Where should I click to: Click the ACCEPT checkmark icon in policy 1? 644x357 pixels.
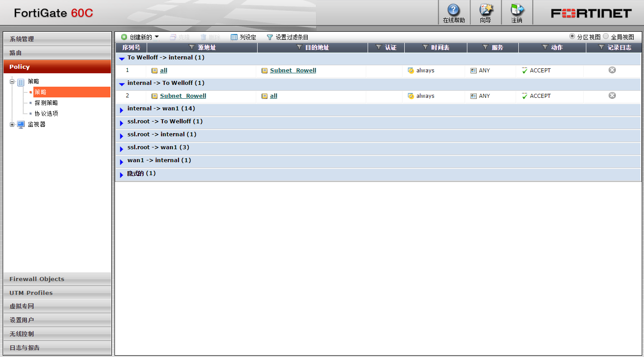[525, 71]
